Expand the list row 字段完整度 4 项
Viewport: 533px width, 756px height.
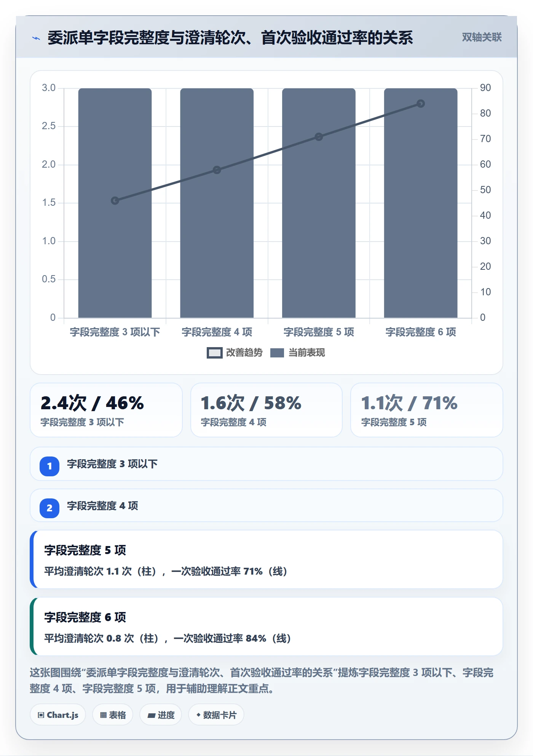[266, 506]
